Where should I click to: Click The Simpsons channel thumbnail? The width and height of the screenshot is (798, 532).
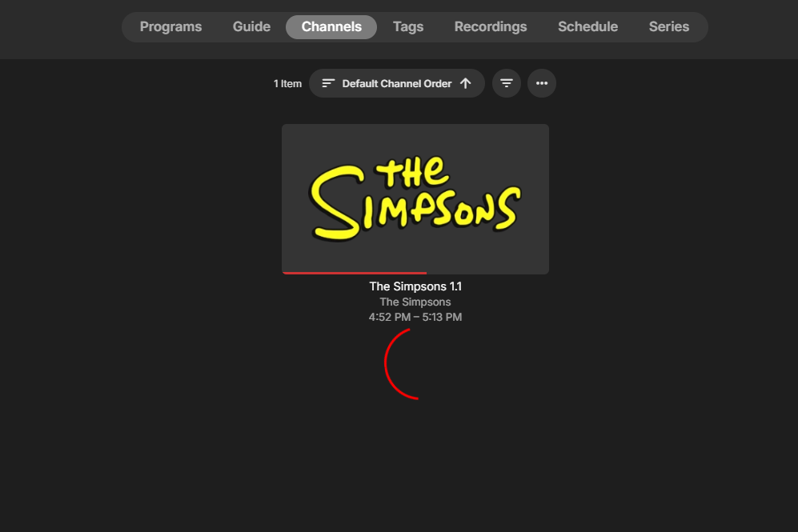point(415,199)
